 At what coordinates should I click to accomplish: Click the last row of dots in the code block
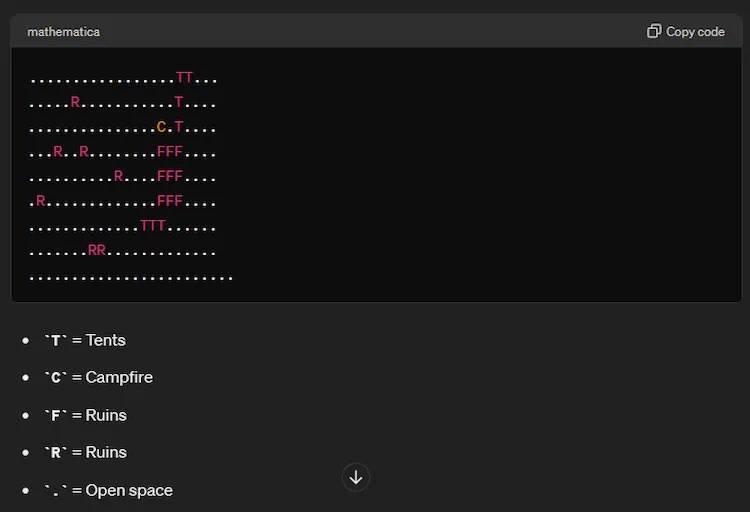pos(131,276)
